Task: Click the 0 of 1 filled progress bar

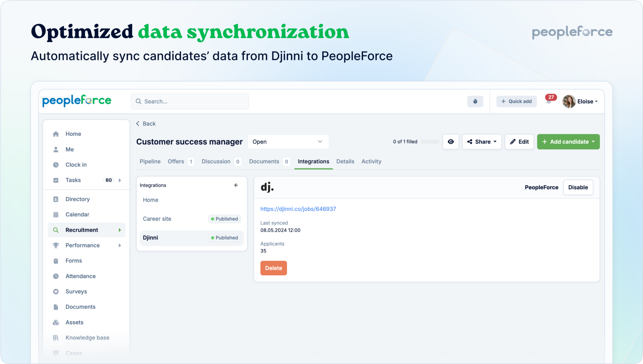Action: tap(429, 142)
